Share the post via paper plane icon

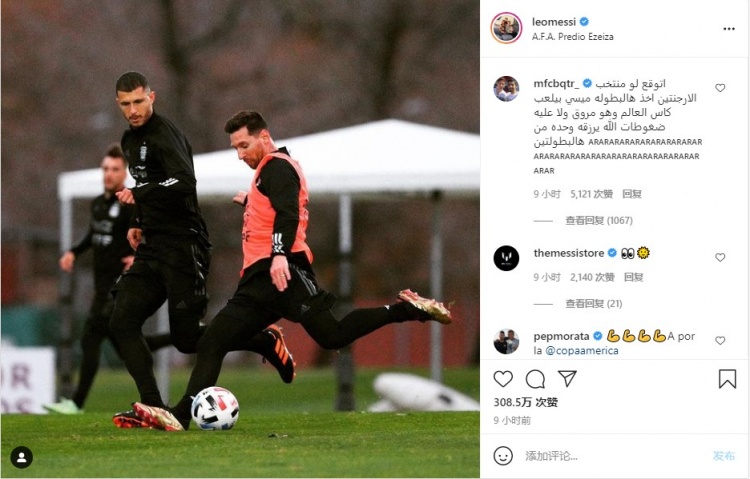(567, 379)
